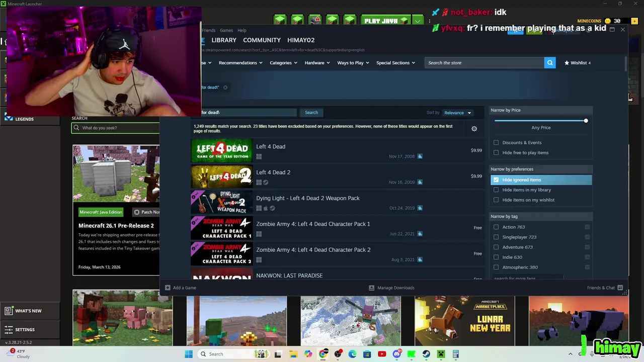Uncheck Hide ignored items

pyautogui.click(x=496, y=180)
